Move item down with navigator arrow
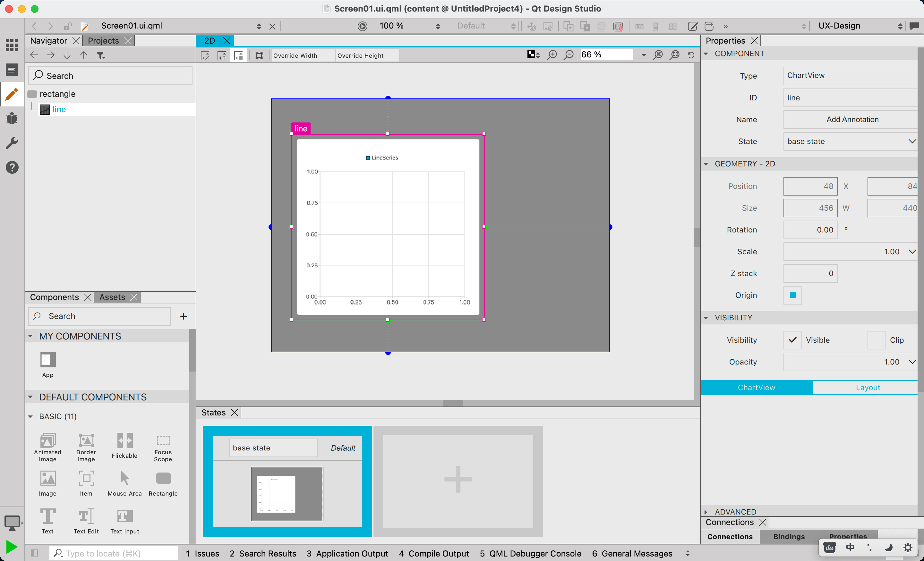 coord(67,55)
